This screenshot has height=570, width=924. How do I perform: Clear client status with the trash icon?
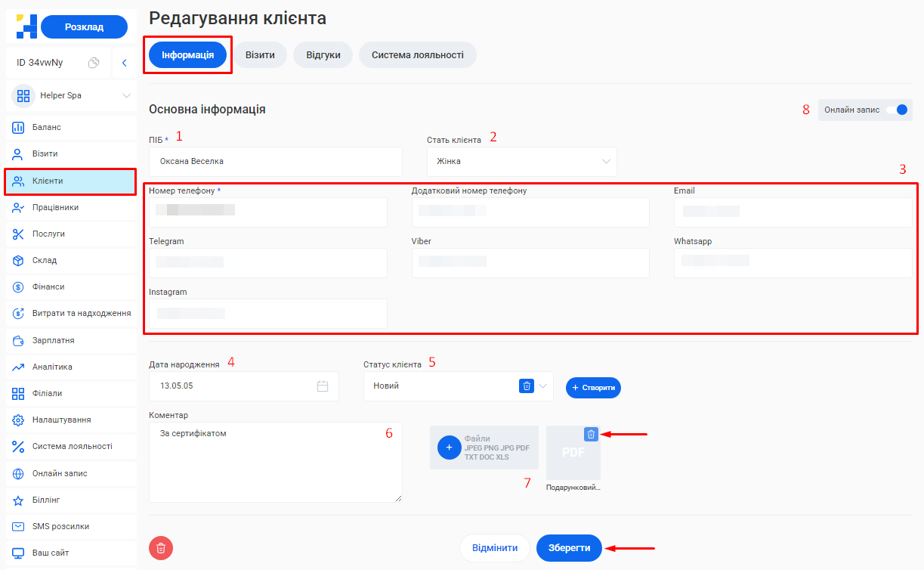527,386
